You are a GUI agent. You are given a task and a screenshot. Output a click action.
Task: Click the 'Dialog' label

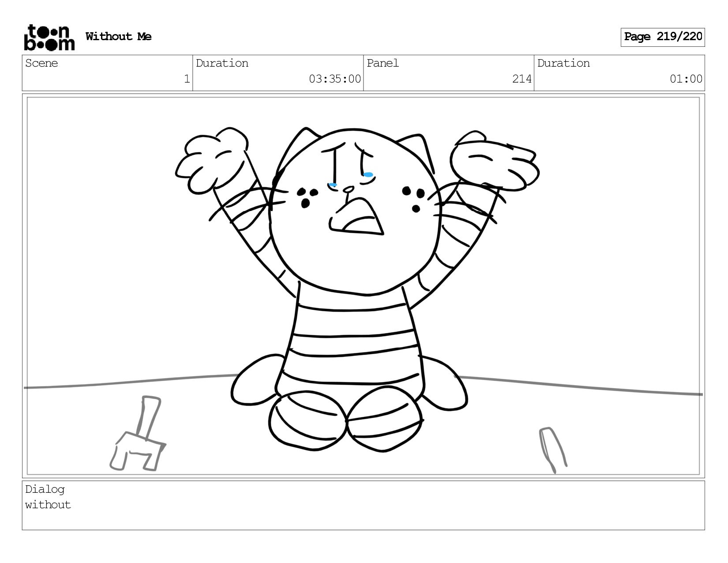(x=45, y=489)
